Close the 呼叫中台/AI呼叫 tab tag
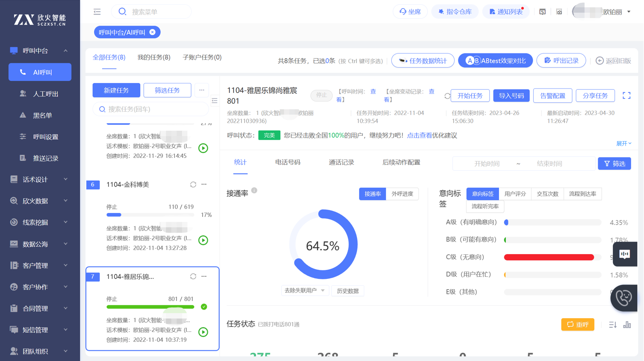The width and height of the screenshot is (644, 361). click(153, 33)
